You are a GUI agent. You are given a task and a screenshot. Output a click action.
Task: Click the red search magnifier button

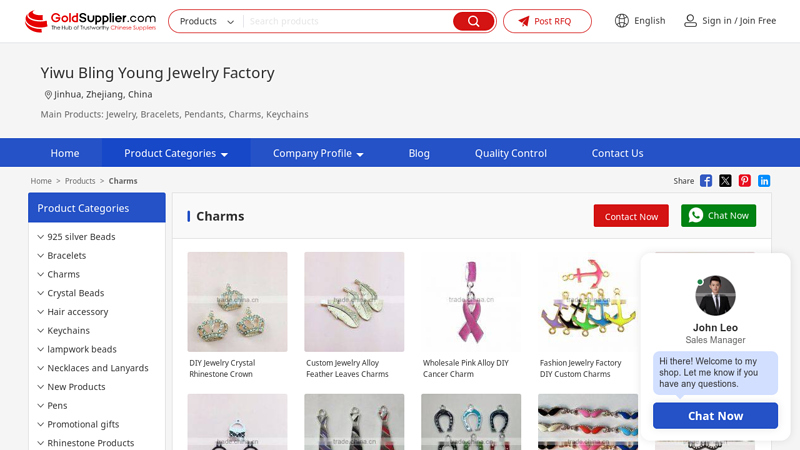473,21
